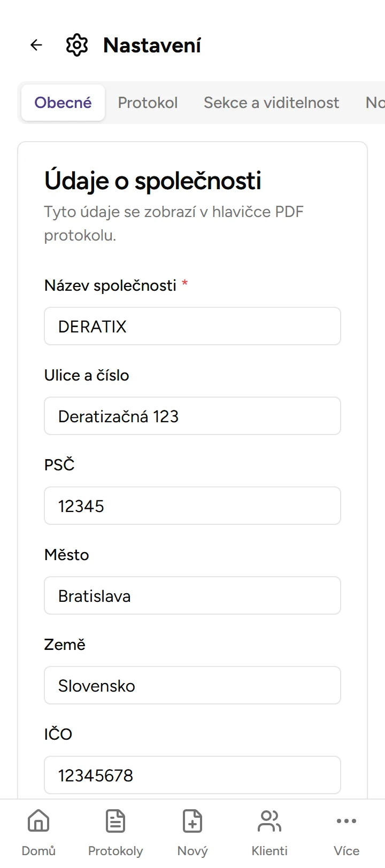
Task: Click the Název společnosti field showing DERATIX
Action: click(x=192, y=326)
